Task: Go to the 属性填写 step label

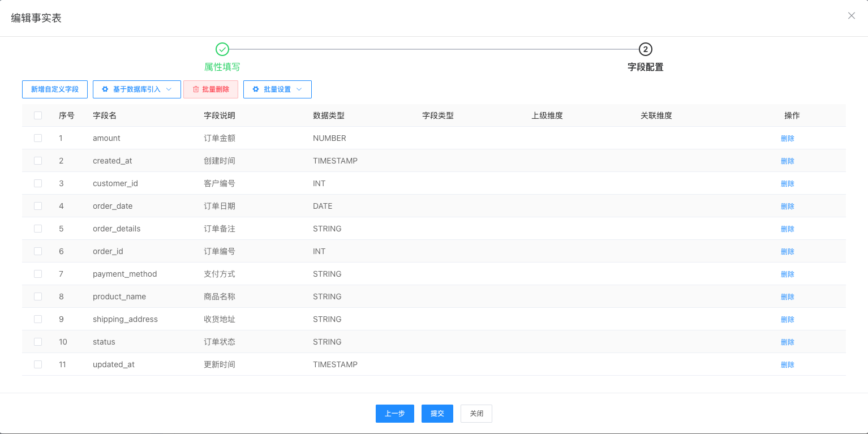Action: [222, 67]
